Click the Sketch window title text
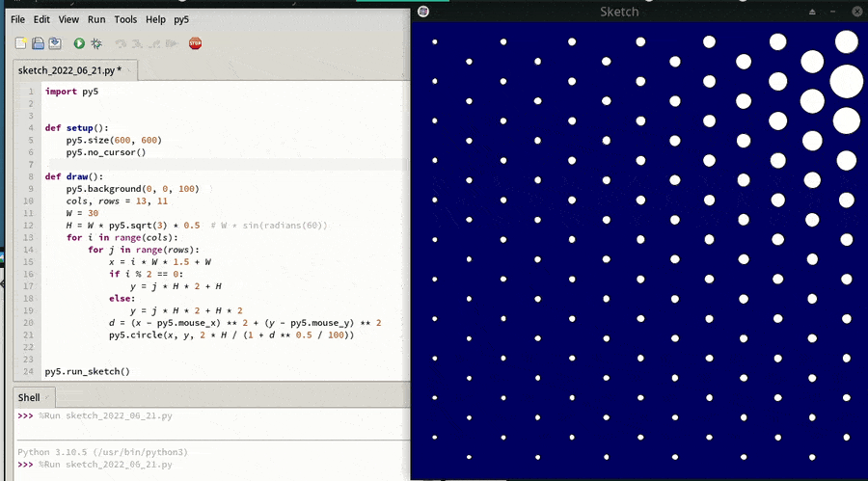Screen dimensions: 868x481 point(619,12)
